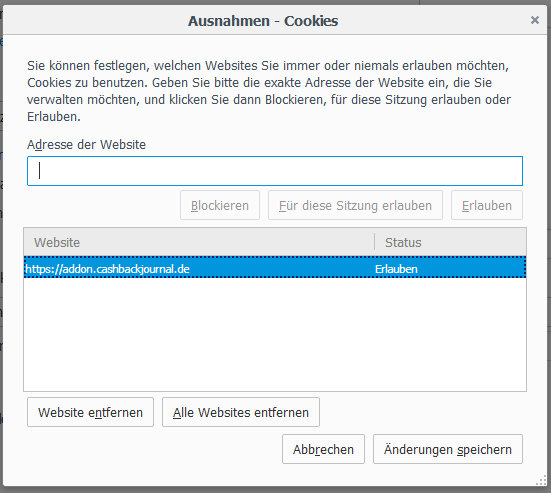Image resolution: width=551 pixels, height=493 pixels.
Task: Cancel the dialog with Abbrechen
Action: coord(323,449)
